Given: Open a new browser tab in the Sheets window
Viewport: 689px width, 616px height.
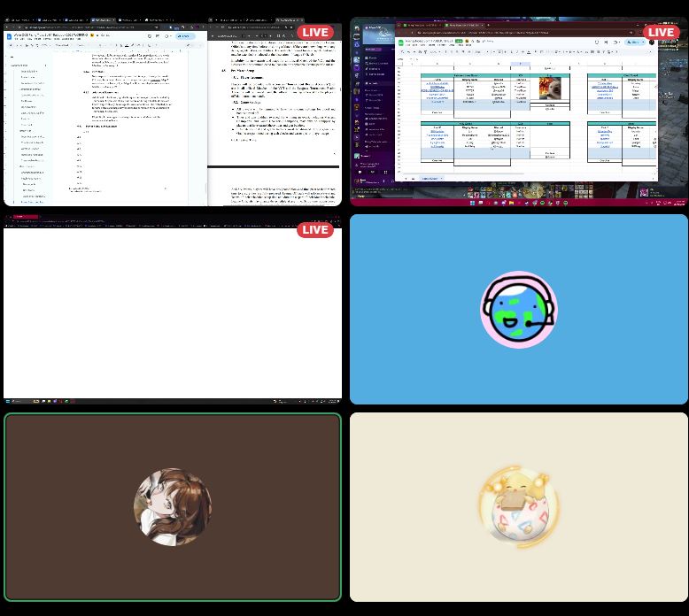Looking at the screenshot, I should pyautogui.click(x=489, y=25).
